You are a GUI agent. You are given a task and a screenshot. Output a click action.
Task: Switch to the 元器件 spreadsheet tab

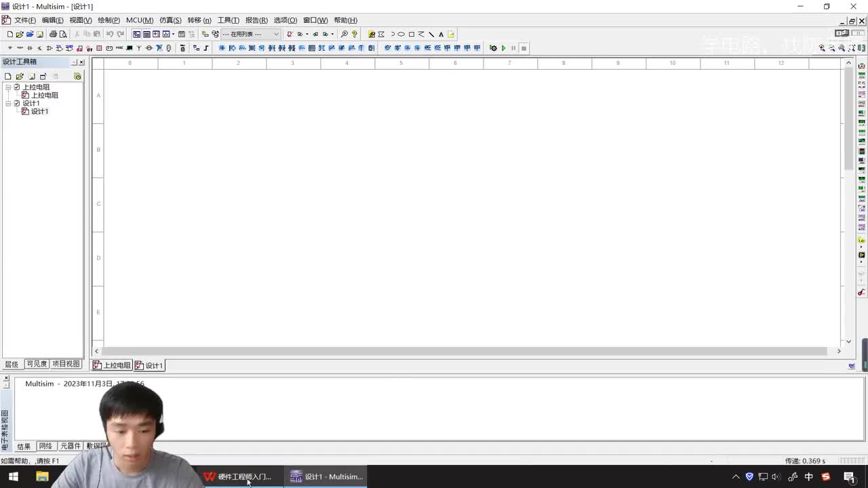coord(70,446)
